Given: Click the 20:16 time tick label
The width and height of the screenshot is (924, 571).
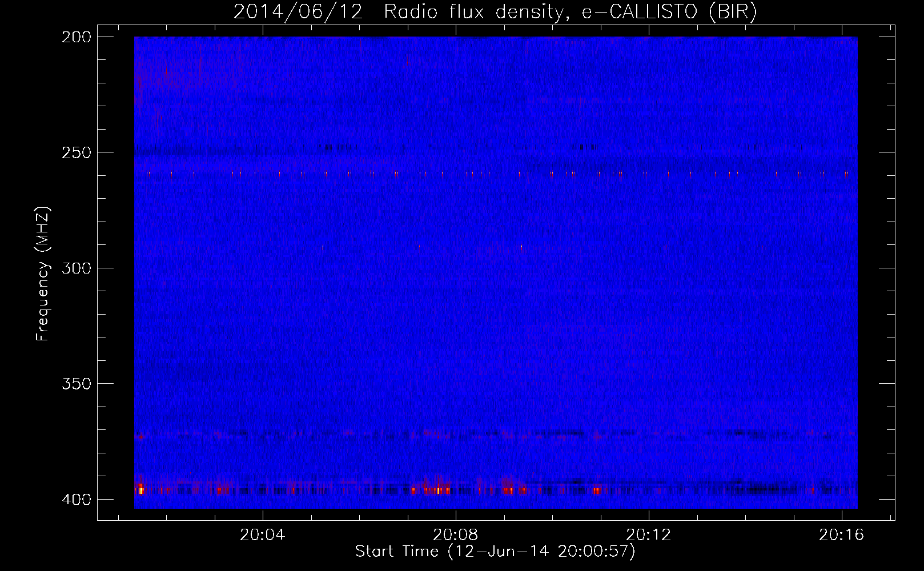Looking at the screenshot, I should [x=842, y=535].
